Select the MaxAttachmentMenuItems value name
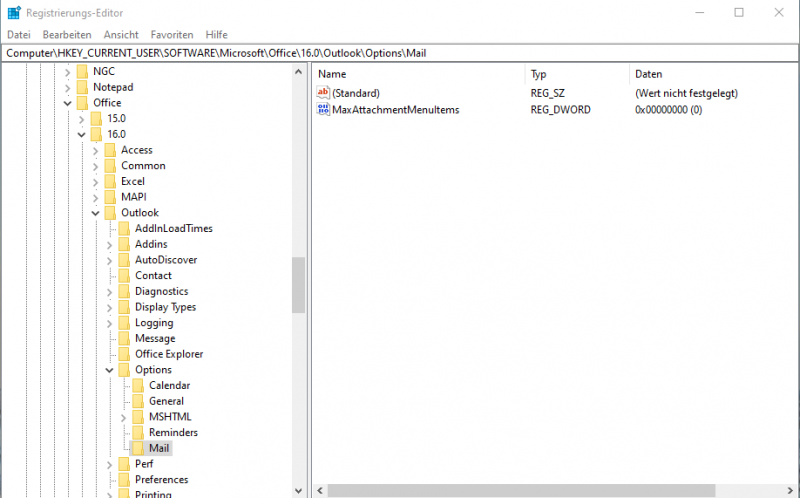This screenshot has height=498, width=800. 395,110
